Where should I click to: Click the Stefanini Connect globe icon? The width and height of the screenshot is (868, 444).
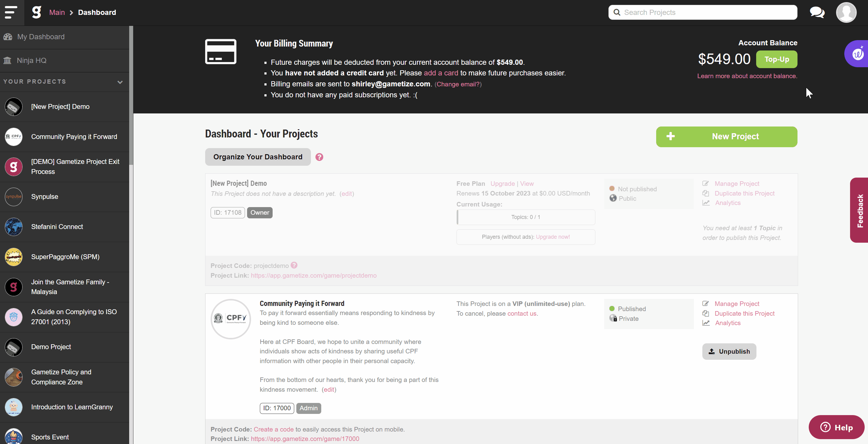point(13,227)
